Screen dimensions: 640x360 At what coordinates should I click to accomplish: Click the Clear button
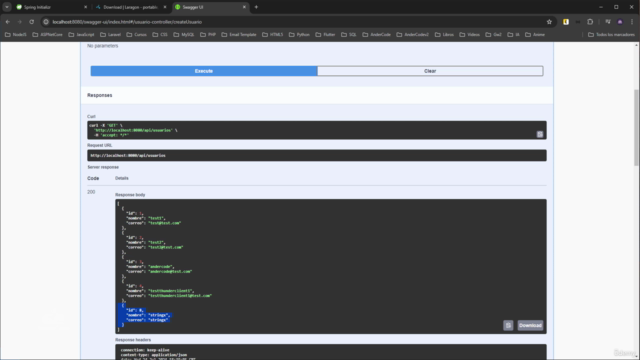click(x=430, y=71)
